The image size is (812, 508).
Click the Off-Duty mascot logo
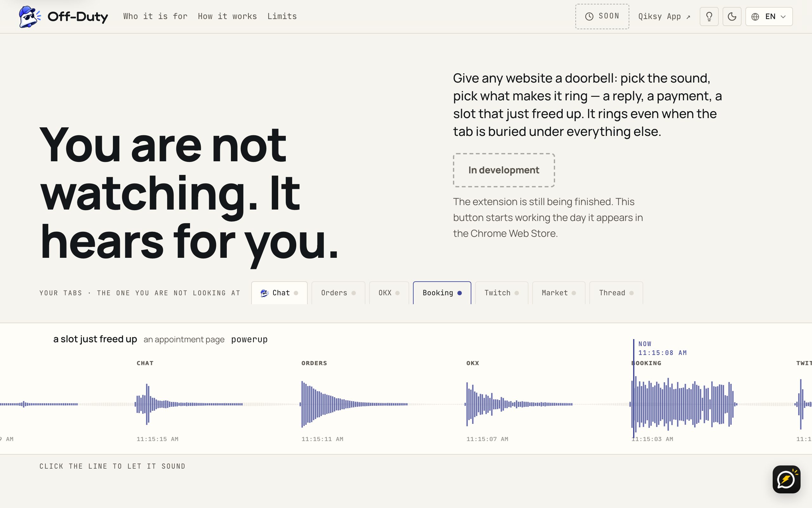[30, 17]
